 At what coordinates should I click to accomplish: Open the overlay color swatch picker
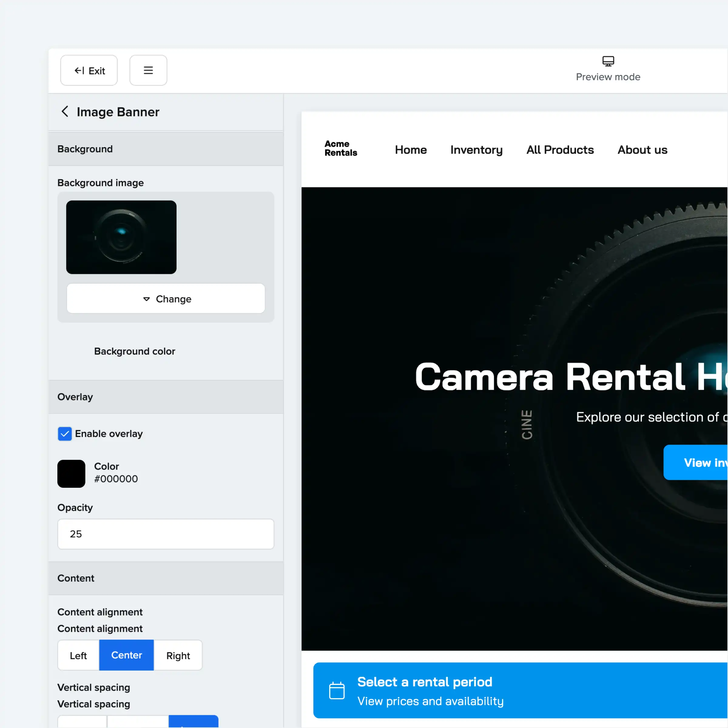pyautogui.click(x=71, y=474)
